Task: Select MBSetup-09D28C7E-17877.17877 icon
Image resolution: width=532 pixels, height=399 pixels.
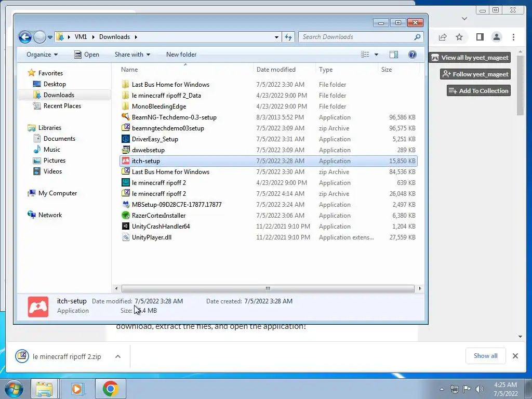Action: tap(126, 204)
